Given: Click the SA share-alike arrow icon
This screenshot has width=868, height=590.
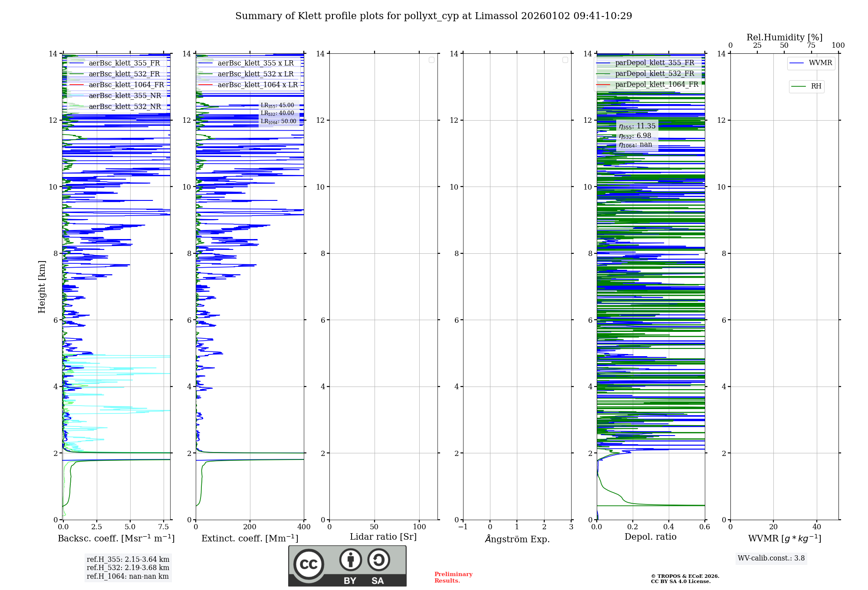Looking at the screenshot, I should [378, 560].
